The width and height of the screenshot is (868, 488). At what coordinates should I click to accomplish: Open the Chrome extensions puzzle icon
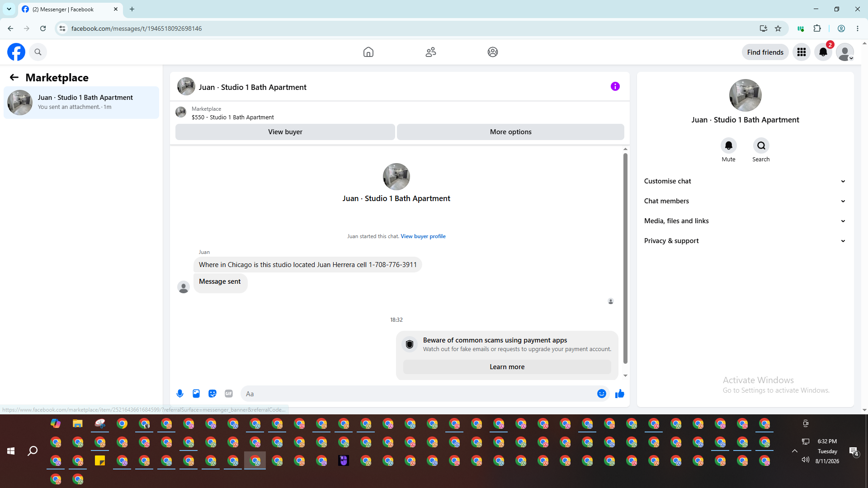(817, 28)
